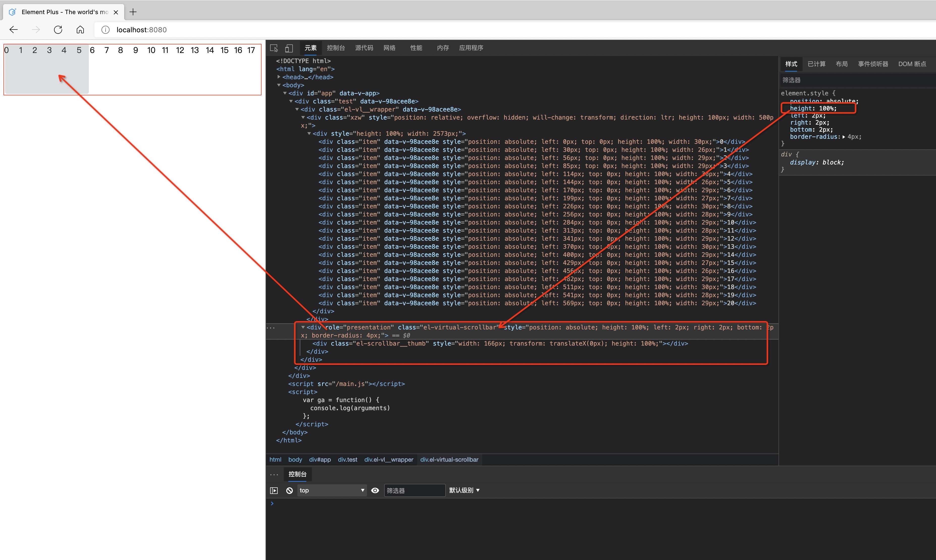Expand the head element in the DOM tree
The image size is (936, 560).
[279, 77]
